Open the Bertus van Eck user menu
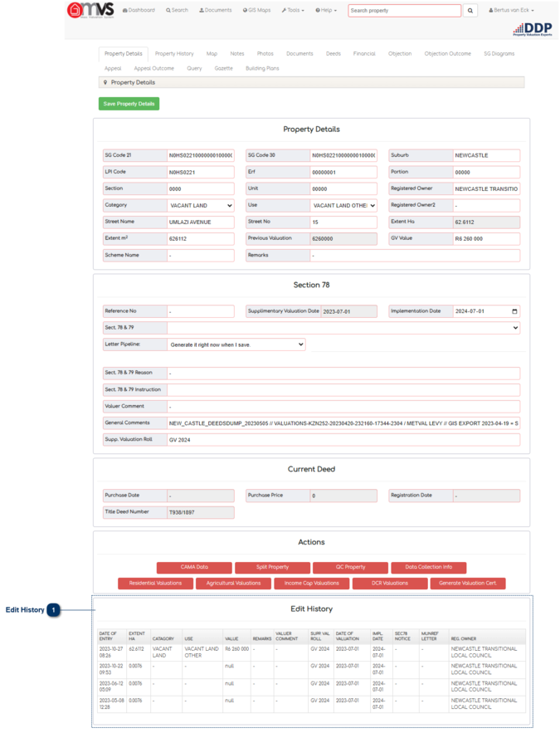Image resolution: width=560 pixels, height=733 pixels. (x=511, y=10)
